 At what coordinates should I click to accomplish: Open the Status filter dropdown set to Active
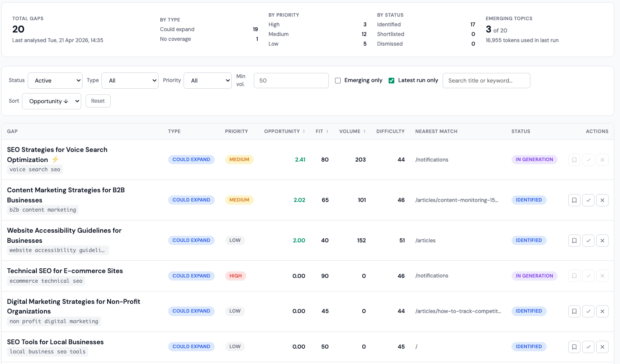tap(55, 80)
